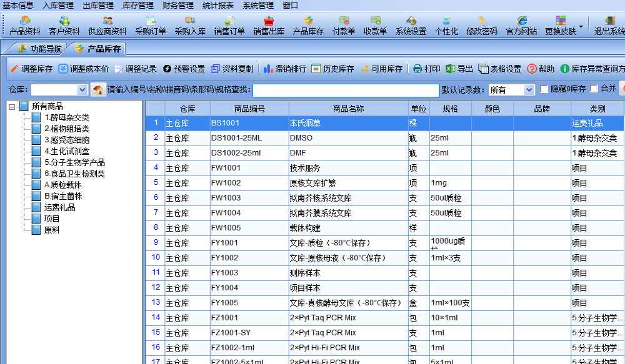The width and height of the screenshot is (625, 364).
Task: Toggle the 合并 checkbox
Action: [x=594, y=89]
